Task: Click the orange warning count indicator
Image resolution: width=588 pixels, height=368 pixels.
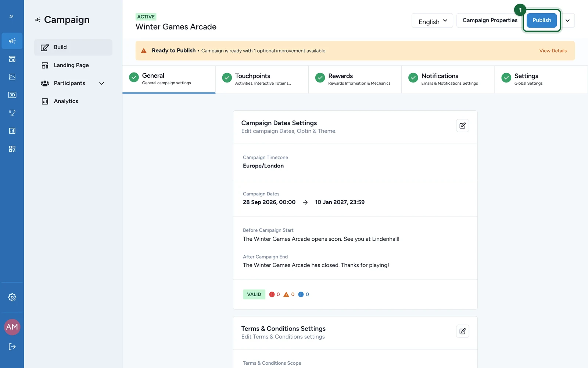Action: point(289,294)
